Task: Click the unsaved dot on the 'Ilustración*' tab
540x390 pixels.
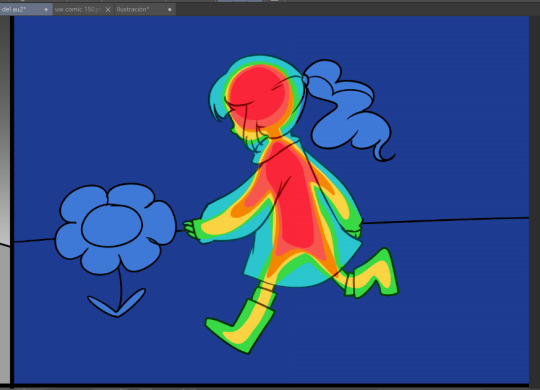Action: pyautogui.click(x=169, y=10)
